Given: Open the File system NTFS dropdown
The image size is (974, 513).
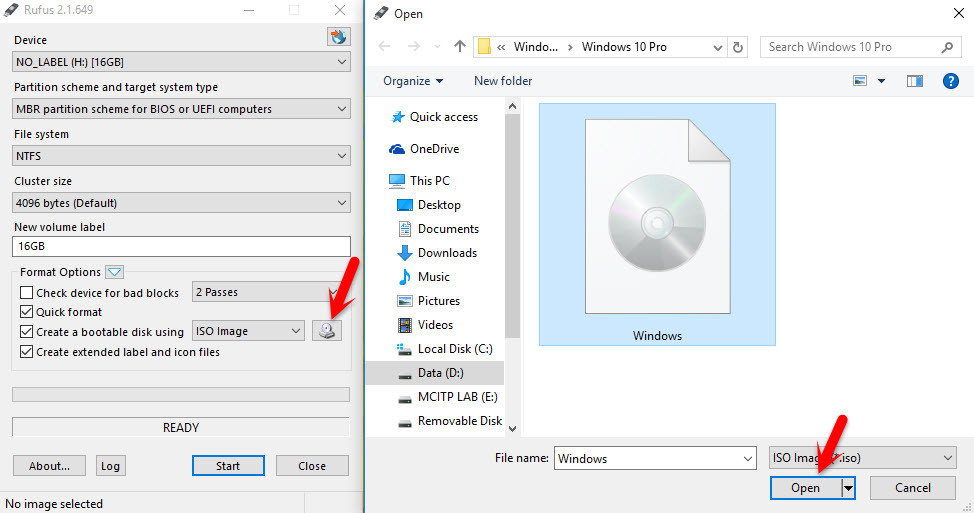Looking at the screenshot, I should (181, 156).
